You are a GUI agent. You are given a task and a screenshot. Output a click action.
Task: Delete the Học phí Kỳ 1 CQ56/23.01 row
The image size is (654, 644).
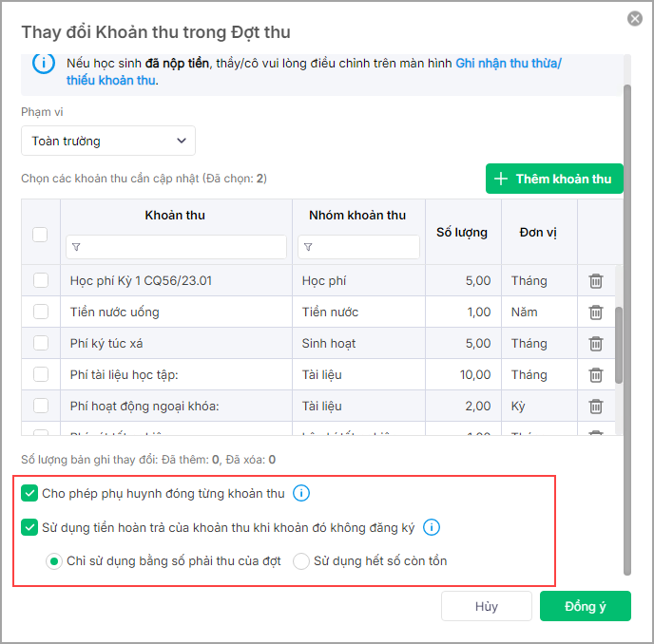[x=596, y=281]
